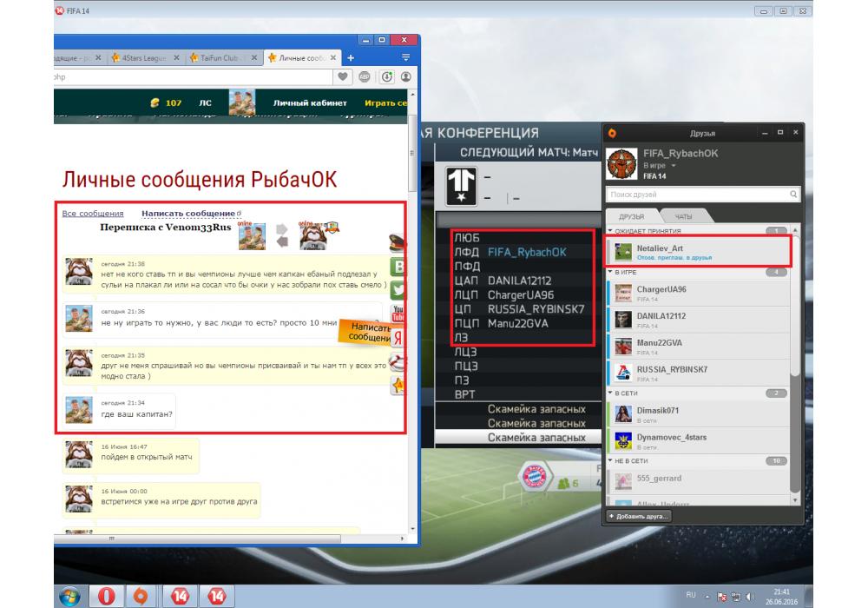Viewport: 868px width, 608px height.
Task: Click the 'Добавить друга...' button
Action: [639, 516]
